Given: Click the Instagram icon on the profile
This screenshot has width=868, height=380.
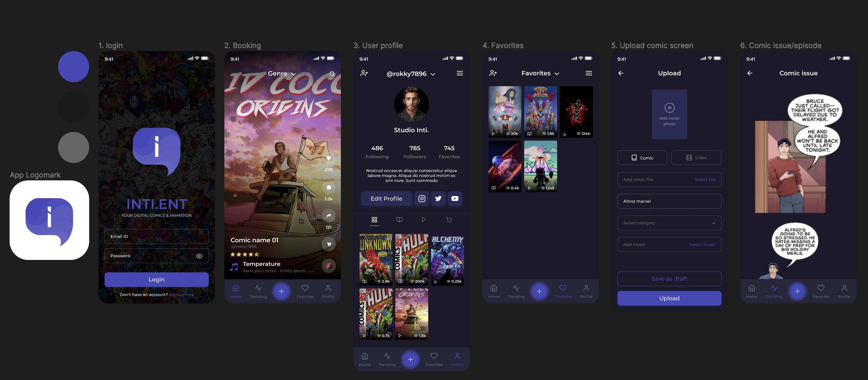Looking at the screenshot, I should click(422, 199).
